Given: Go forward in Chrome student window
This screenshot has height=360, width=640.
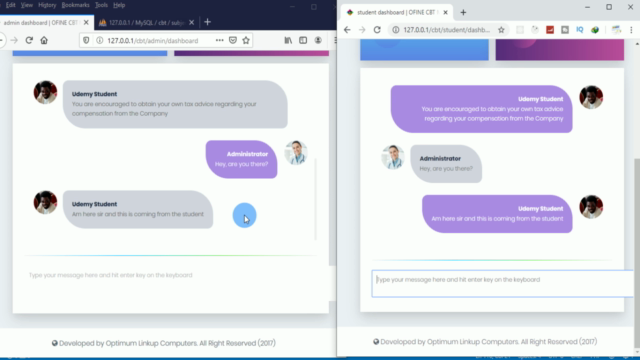Looking at the screenshot, I should tap(362, 30).
